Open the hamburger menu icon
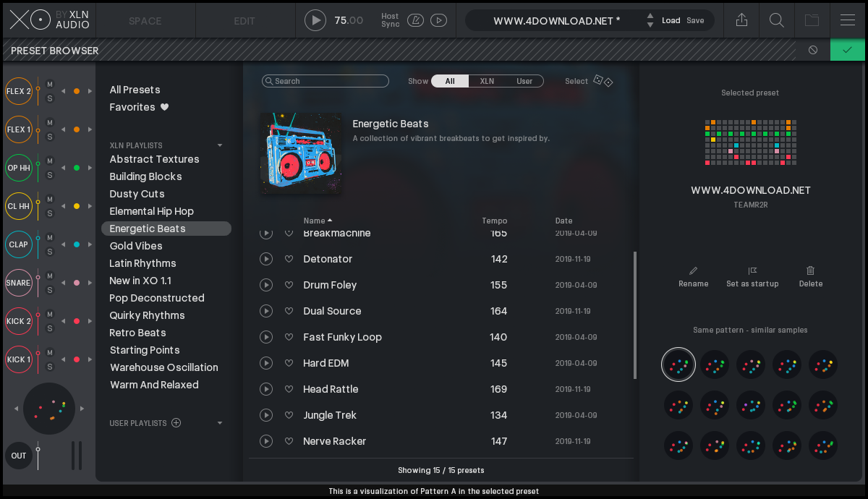 pyautogui.click(x=848, y=20)
